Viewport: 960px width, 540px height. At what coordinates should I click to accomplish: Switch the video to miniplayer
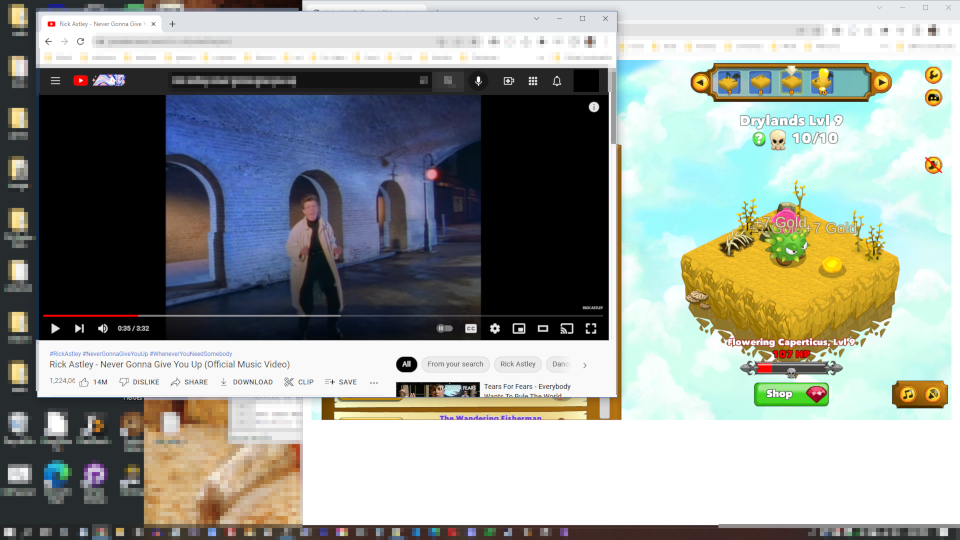[x=519, y=329]
